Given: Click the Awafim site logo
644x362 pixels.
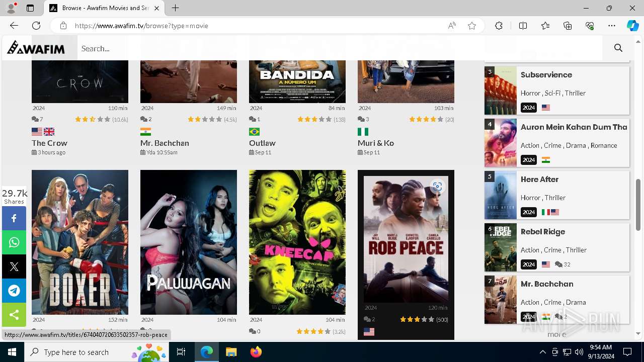Looking at the screenshot, I should point(36,48).
